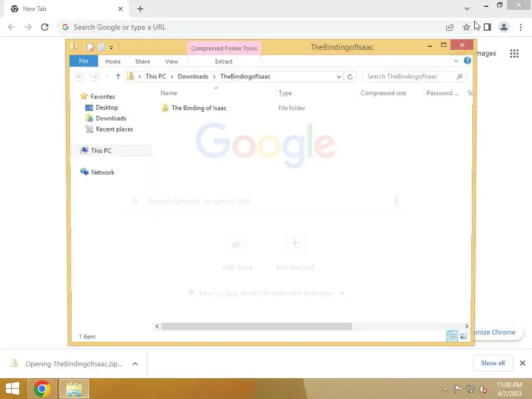
Task: Click Explorer New folder quick access icon
Action: pos(101,47)
